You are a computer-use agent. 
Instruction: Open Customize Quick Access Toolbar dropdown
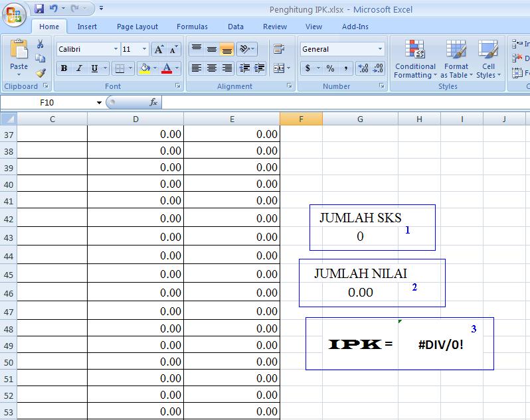pyautogui.click(x=101, y=8)
